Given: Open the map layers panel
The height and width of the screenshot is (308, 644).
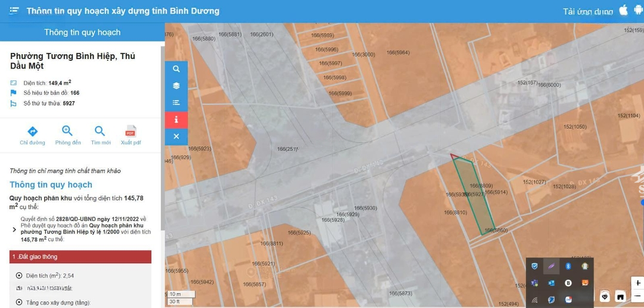Looking at the screenshot, I should coord(176,86).
